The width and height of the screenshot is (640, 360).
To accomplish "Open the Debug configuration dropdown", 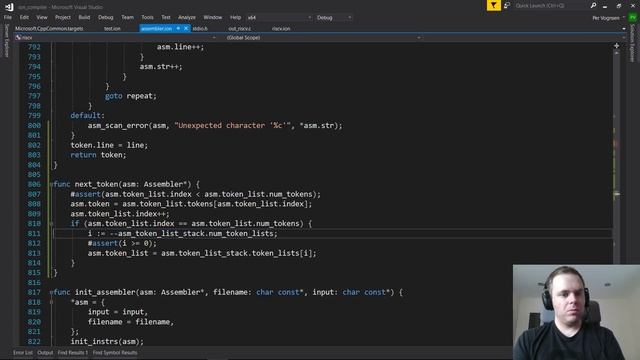I will tap(333, 18).
